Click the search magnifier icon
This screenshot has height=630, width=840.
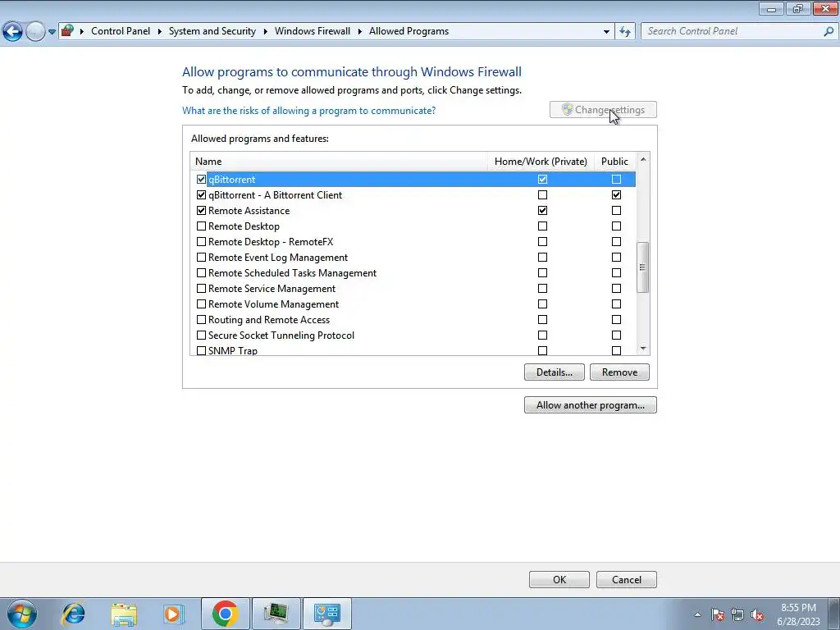click(829, 31)
